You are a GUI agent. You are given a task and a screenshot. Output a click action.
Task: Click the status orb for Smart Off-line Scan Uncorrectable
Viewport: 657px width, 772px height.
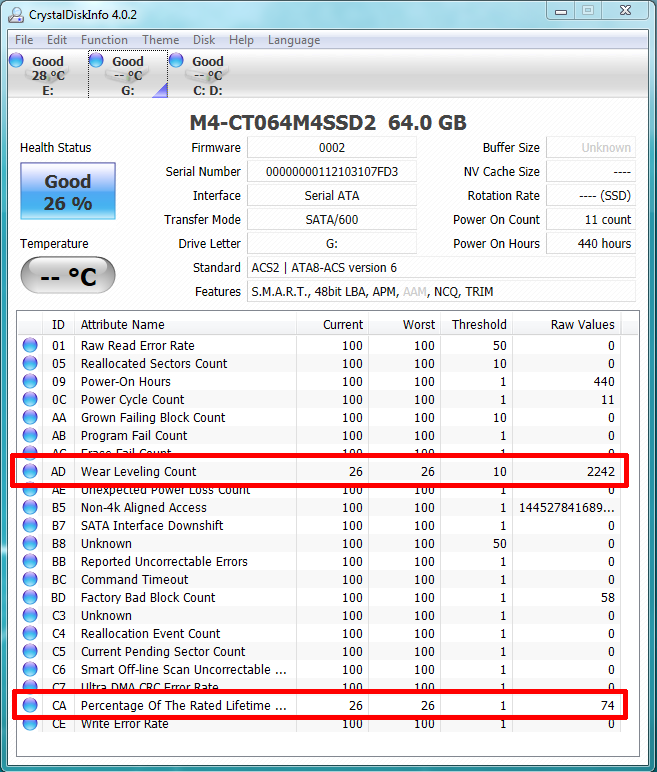tap(30, 669)
